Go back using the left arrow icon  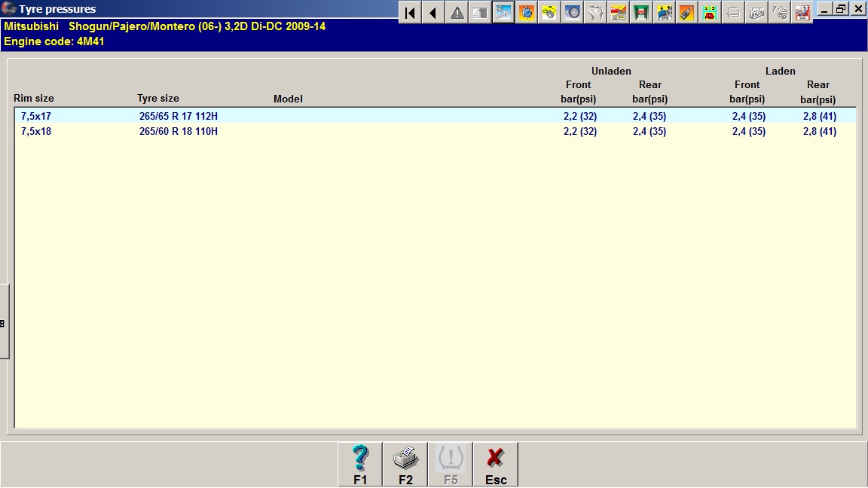(x=432, y=12)
